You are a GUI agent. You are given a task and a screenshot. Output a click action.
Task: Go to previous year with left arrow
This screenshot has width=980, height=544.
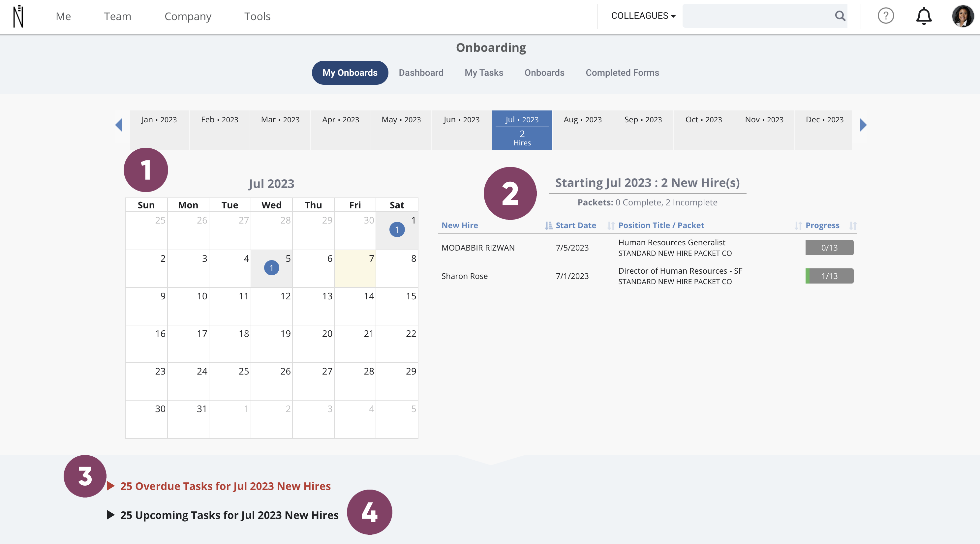(118, 125)
